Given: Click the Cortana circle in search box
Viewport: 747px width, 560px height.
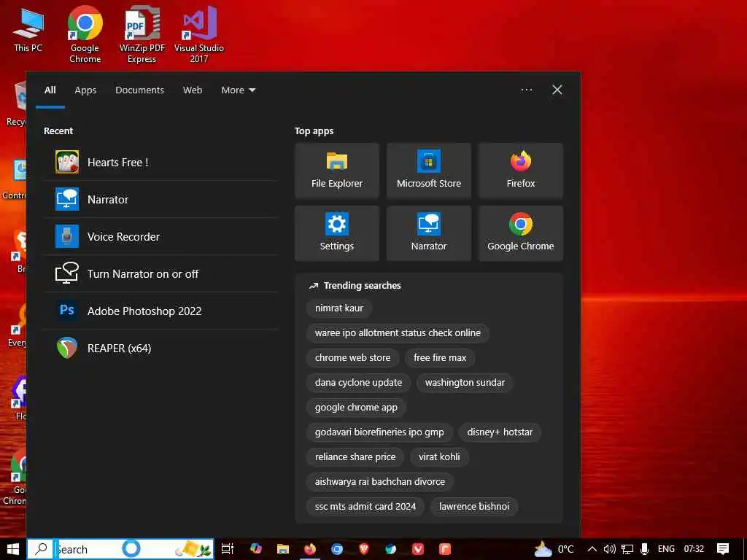Looking at the screenshot, I should point(131,548).
